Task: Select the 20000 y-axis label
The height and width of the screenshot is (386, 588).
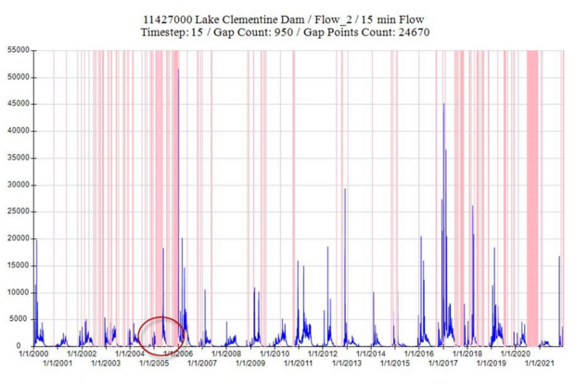Action: pos(19,238)
